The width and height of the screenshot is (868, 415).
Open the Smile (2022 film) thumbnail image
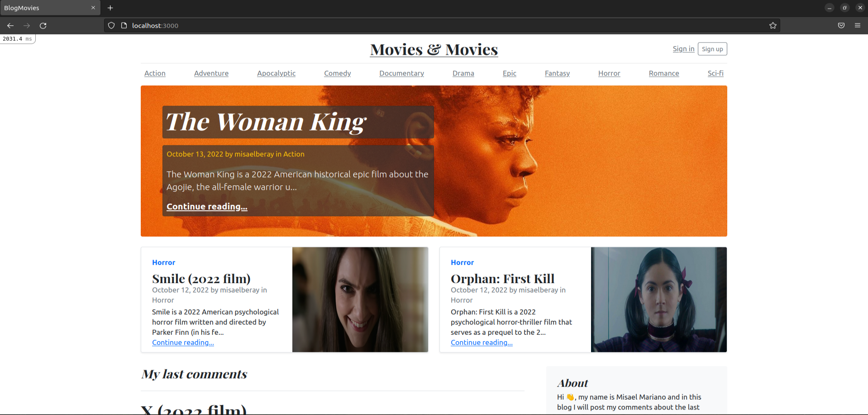(x=360, y=299)
